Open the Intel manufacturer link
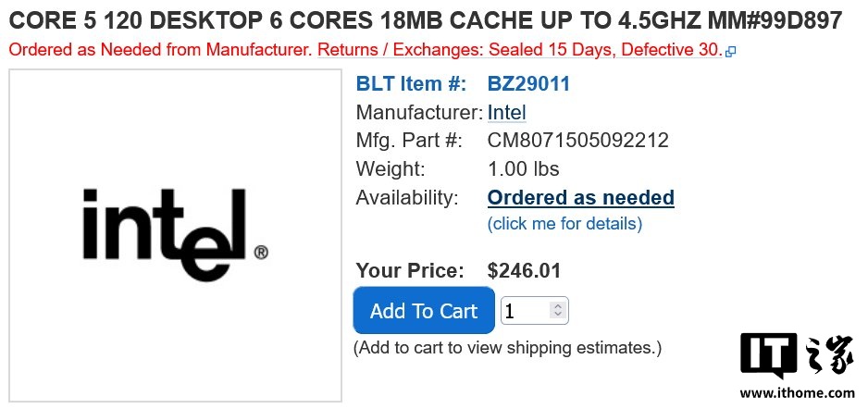This screenshot has width=868, height=409. [506, 113]
